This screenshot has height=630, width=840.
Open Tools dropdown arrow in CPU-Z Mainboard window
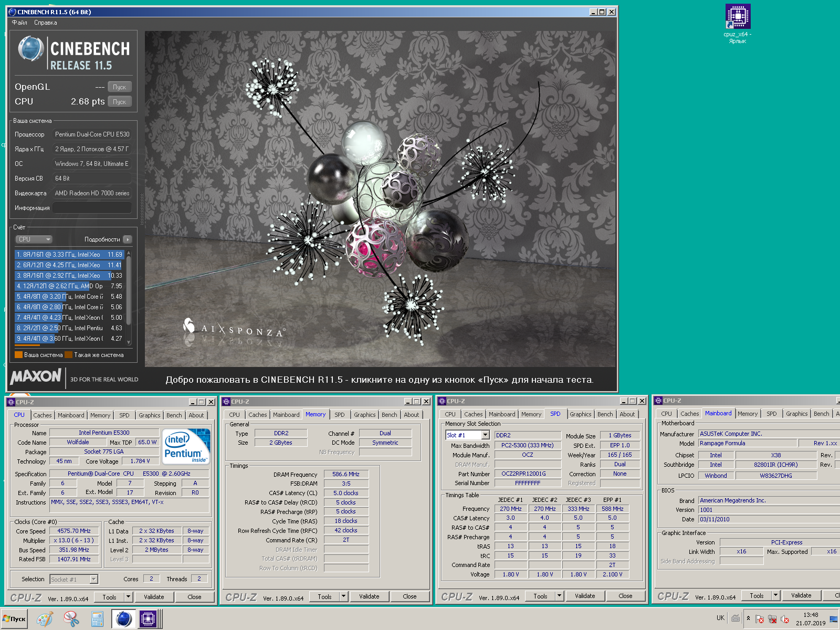tap(775, 595)
